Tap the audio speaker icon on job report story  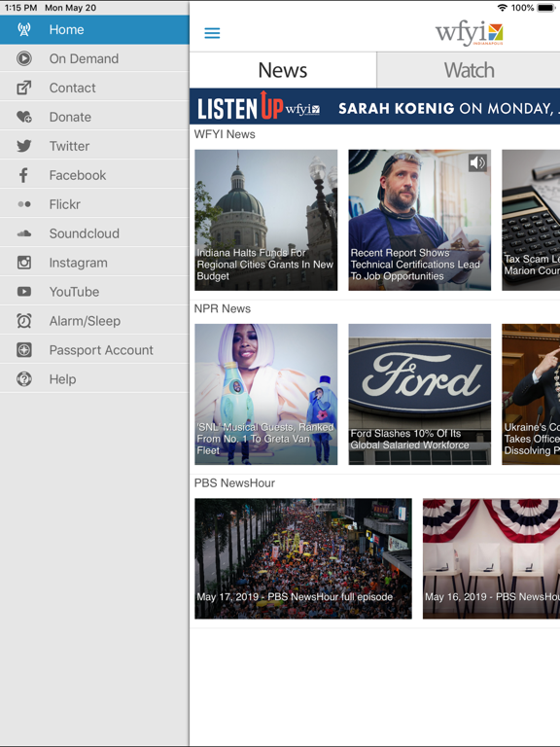pos(477,163)
